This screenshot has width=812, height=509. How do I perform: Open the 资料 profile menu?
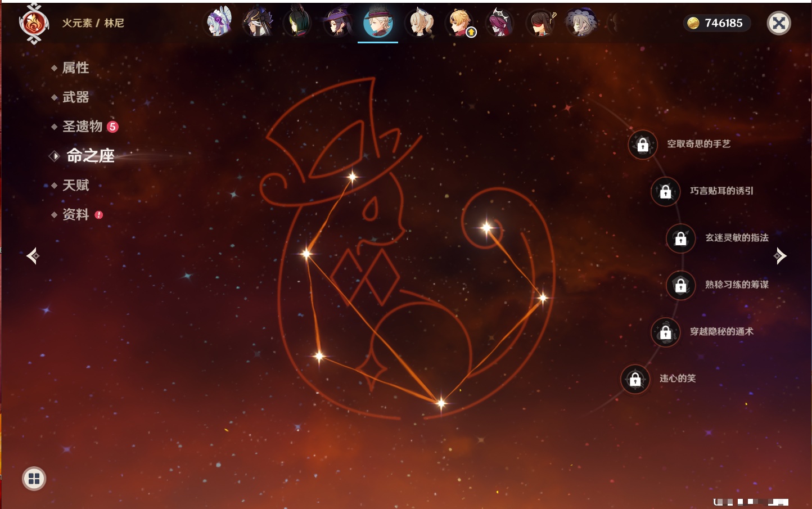pyautogui.click(x=75, y=214)
